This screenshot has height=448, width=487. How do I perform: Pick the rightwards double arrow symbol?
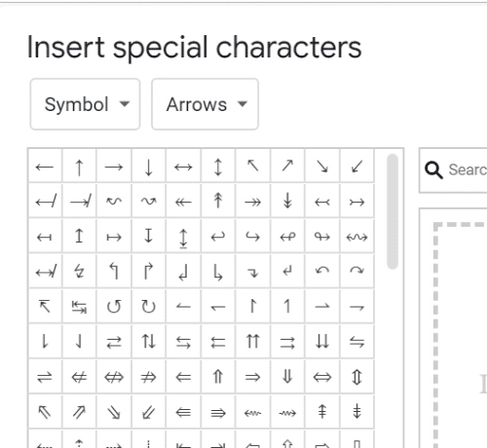252,377
